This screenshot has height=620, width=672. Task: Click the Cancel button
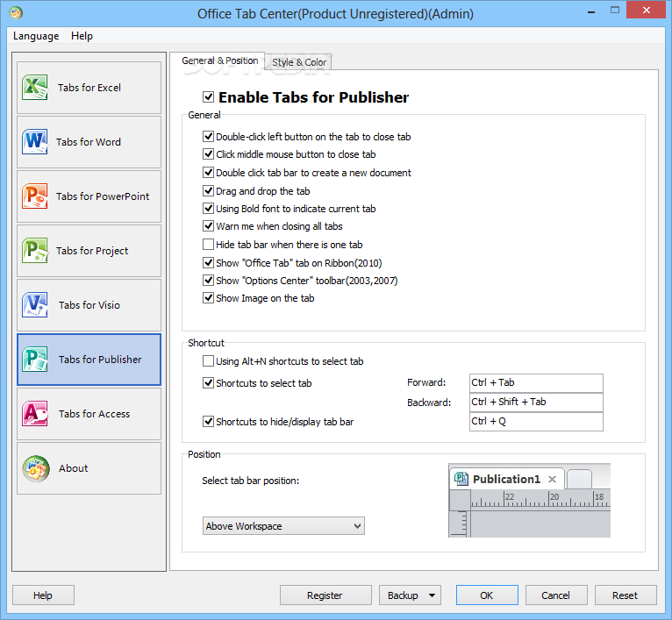pos(556,595)
